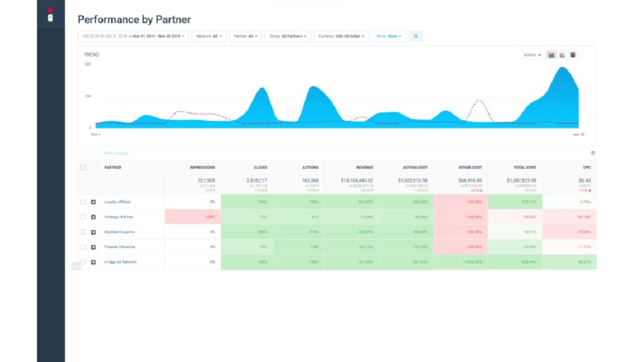Check the Popular Influencer row checkbox

83,247
